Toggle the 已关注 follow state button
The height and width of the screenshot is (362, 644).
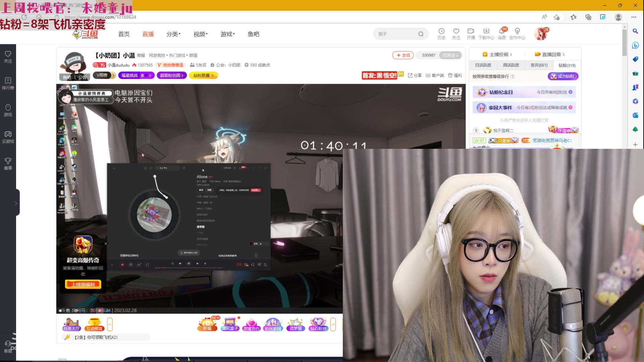(x=450, y=55)
